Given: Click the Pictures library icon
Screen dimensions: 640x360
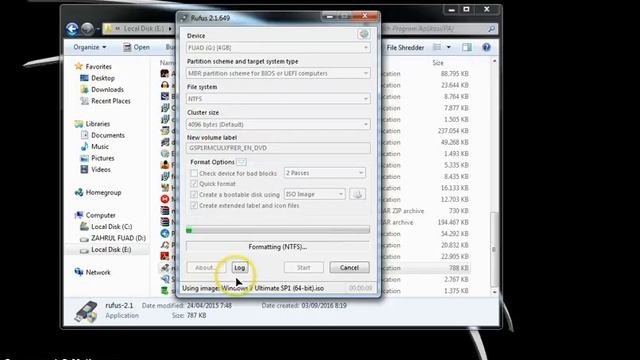Looking at the screenshot, I should pos(84,158).
